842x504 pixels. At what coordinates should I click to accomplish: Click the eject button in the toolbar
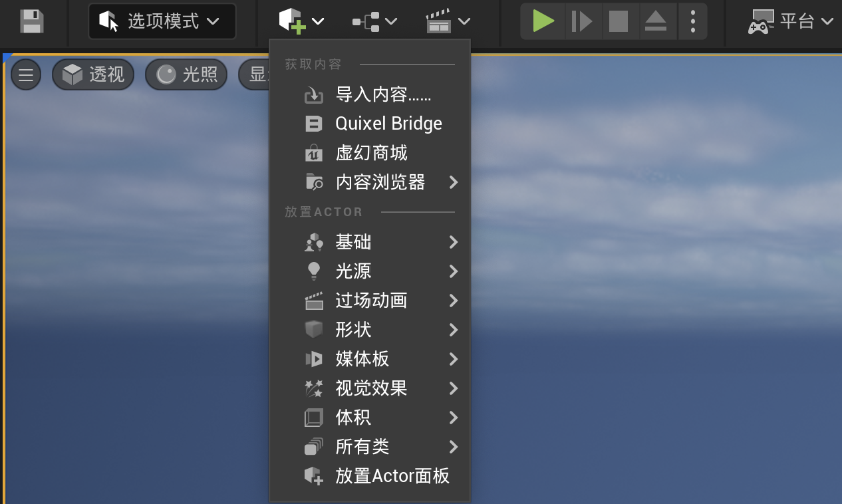coord(655,21)
